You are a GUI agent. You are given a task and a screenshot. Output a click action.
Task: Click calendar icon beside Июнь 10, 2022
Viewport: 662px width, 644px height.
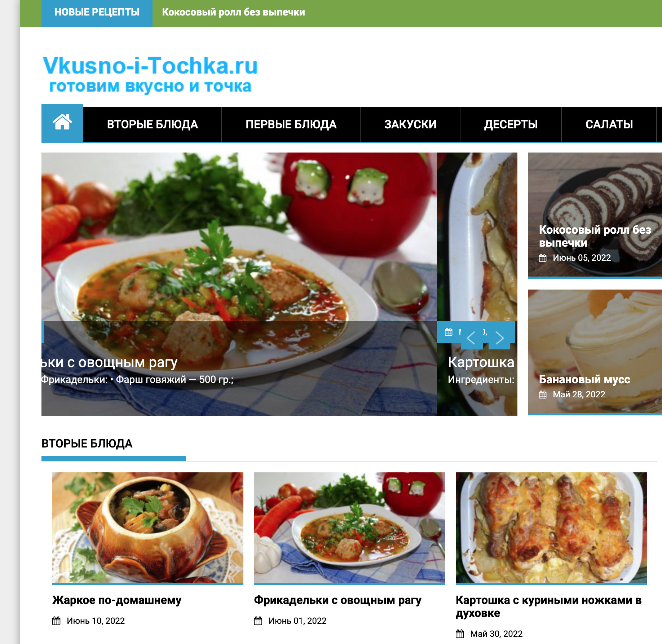(x=56, y=621)
